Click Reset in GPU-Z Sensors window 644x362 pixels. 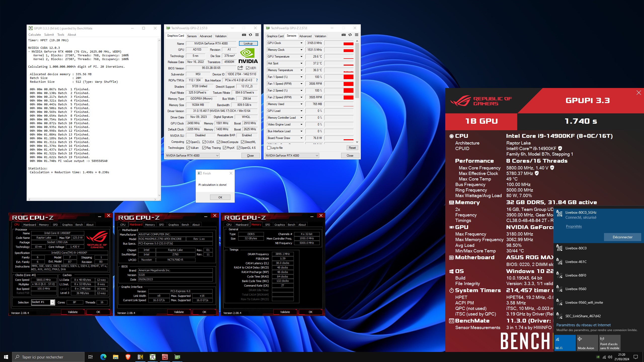point(352,148)
